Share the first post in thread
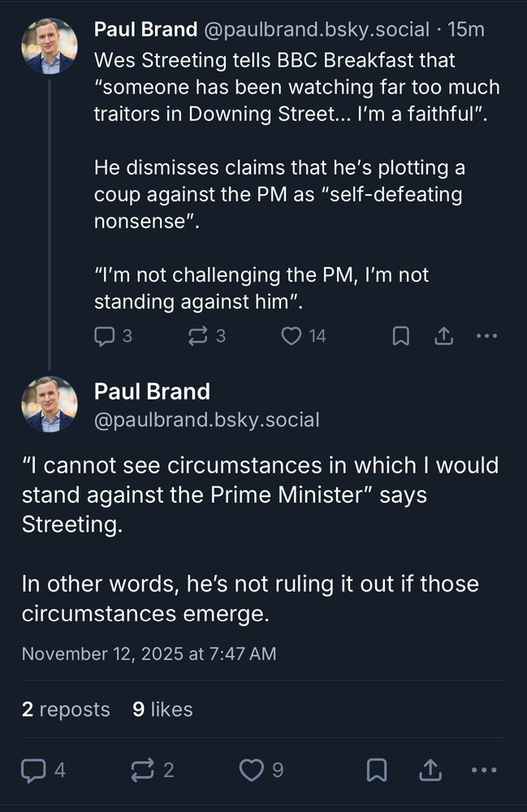This screenshot has width=527, height=812. (443, 335)
